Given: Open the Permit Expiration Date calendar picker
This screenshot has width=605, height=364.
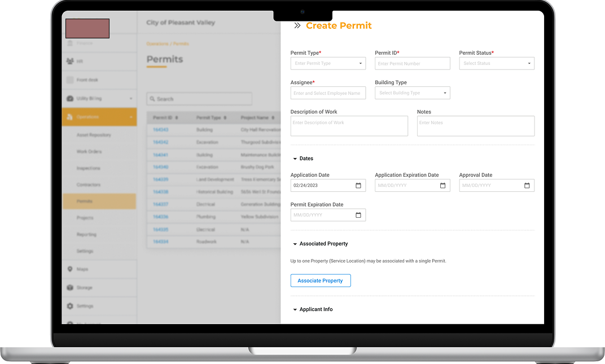Looking at the screenshot, I should pyautogui.click(x=358, y=214).
